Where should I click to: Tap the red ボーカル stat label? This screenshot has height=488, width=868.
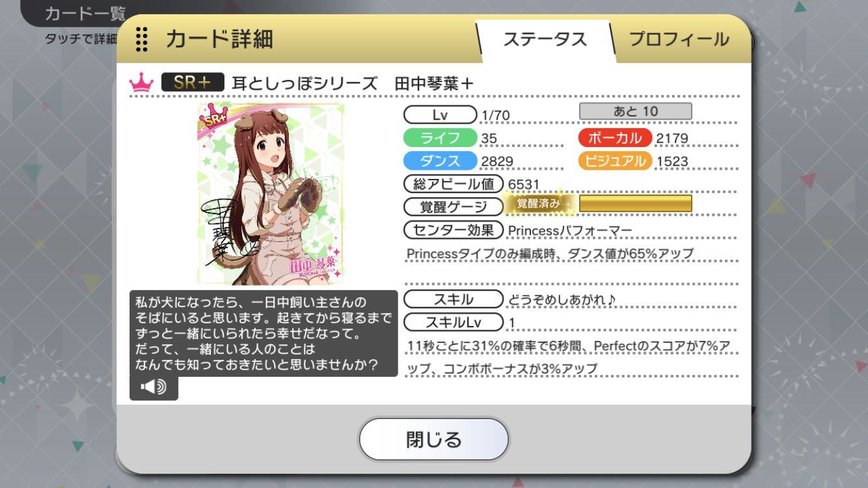coord(616,138)
